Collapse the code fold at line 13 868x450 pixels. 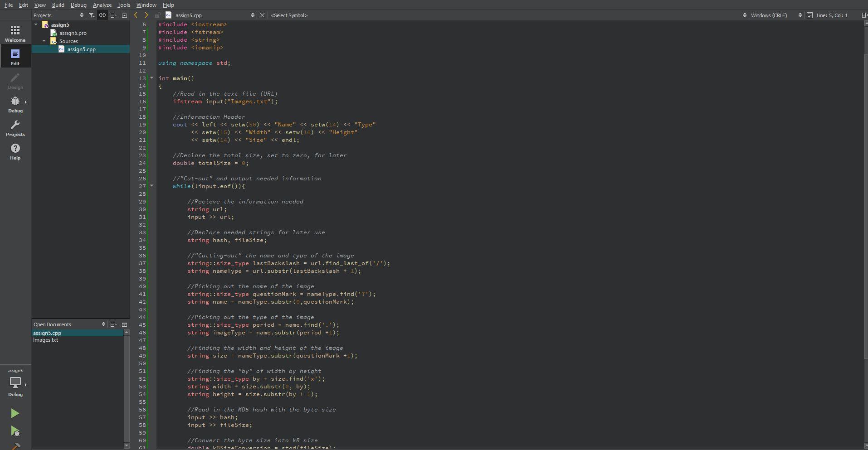pos(151,78)
